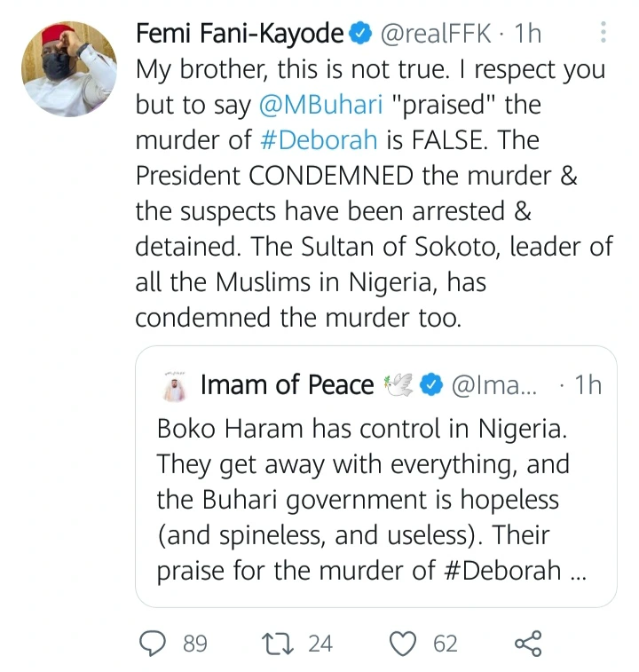The image size is (639, 672).
Task: Like the tweet with heart icon
Action: (x=405, y=642)
